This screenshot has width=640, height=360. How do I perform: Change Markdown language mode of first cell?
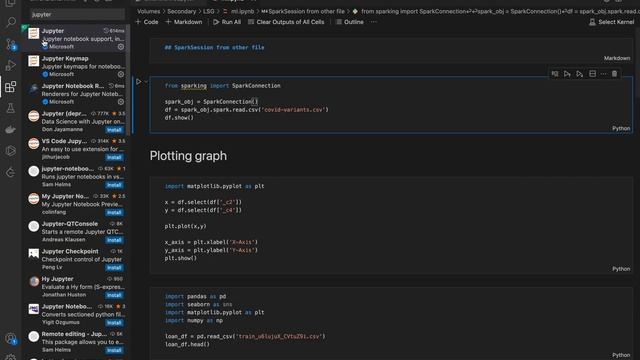coord(617,58)
